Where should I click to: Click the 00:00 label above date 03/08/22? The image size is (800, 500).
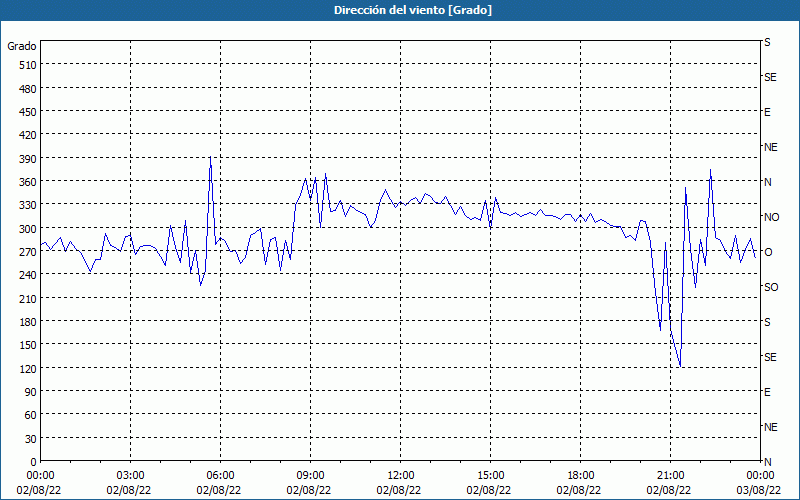(760, 476)
